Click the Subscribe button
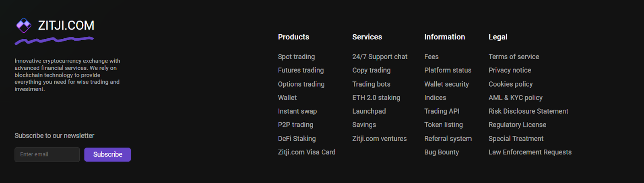Image resolution: width=644 pixels, height=183 pixels. click(107, 154)
